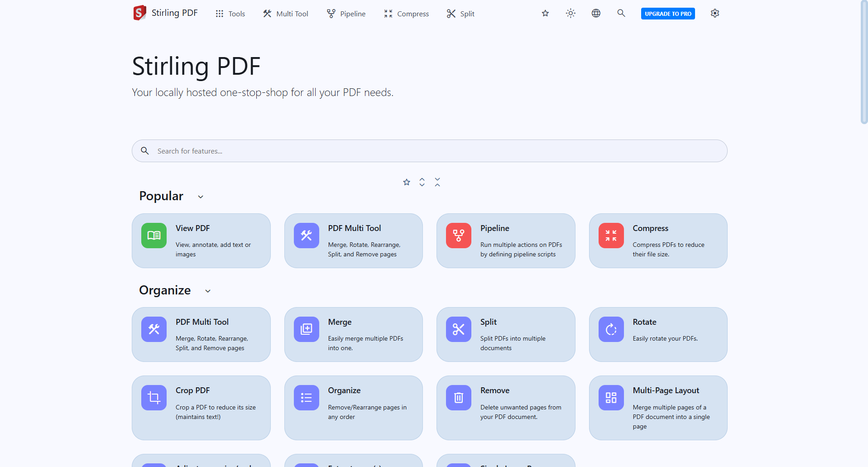Click the feature search field
Screen dimensions: 868x467
(429, 151)
